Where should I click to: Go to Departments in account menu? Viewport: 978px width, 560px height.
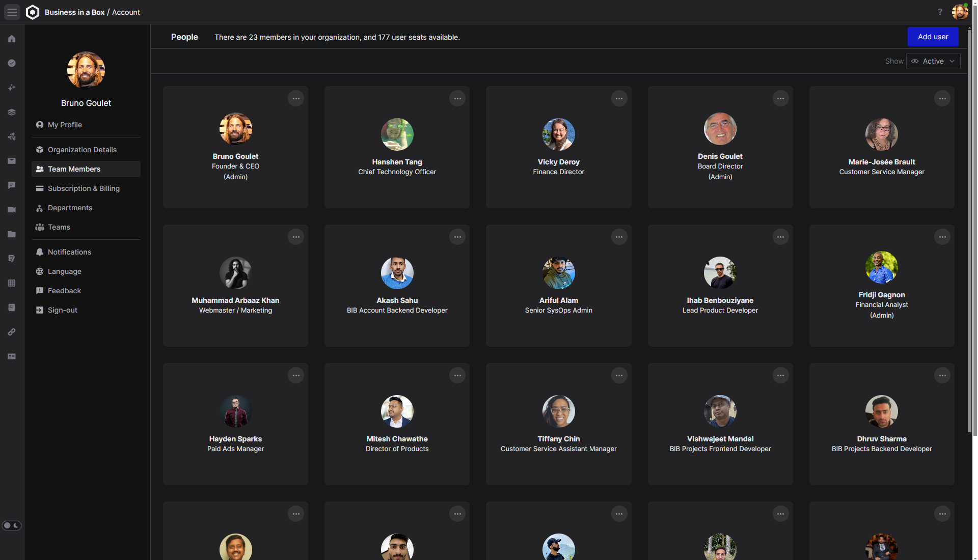pos(70,208)
